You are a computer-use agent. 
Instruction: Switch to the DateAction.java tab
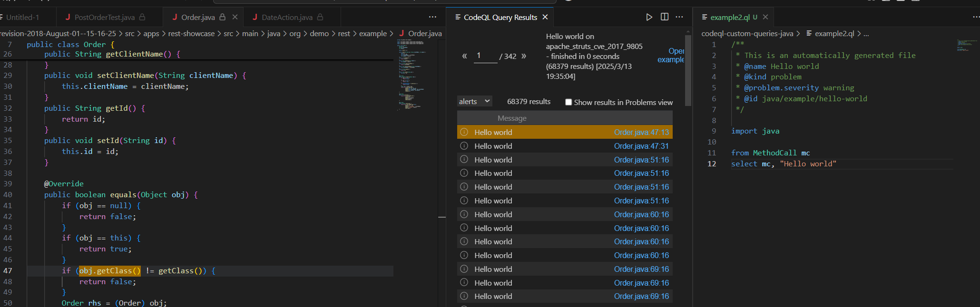point(287,18)
